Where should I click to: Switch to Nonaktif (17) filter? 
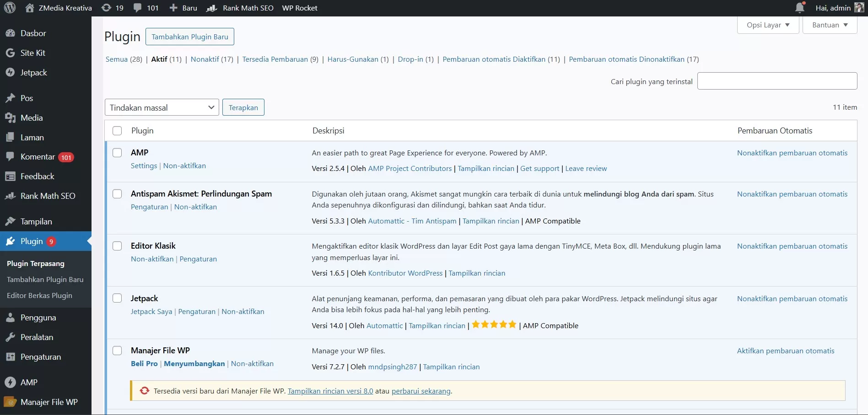pyautogui.click(x=212, y=59)
